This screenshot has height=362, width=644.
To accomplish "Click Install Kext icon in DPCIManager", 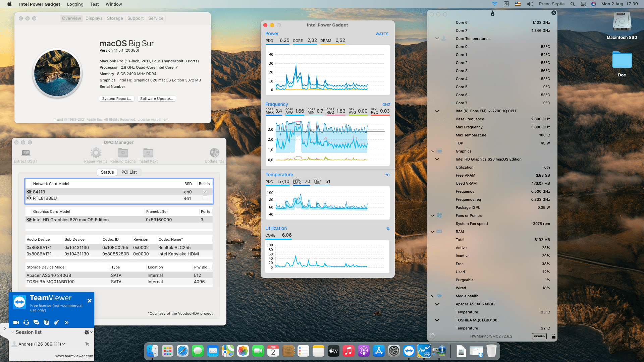I will coord(148,153).
